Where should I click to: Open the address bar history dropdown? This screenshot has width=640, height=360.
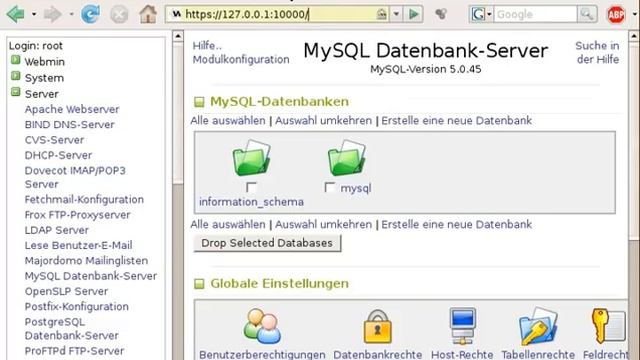396,14
